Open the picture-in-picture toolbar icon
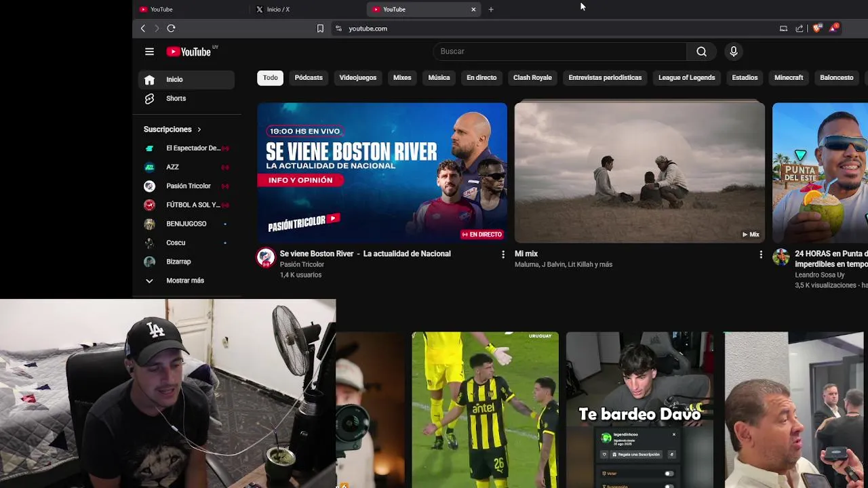 point(783,28)
